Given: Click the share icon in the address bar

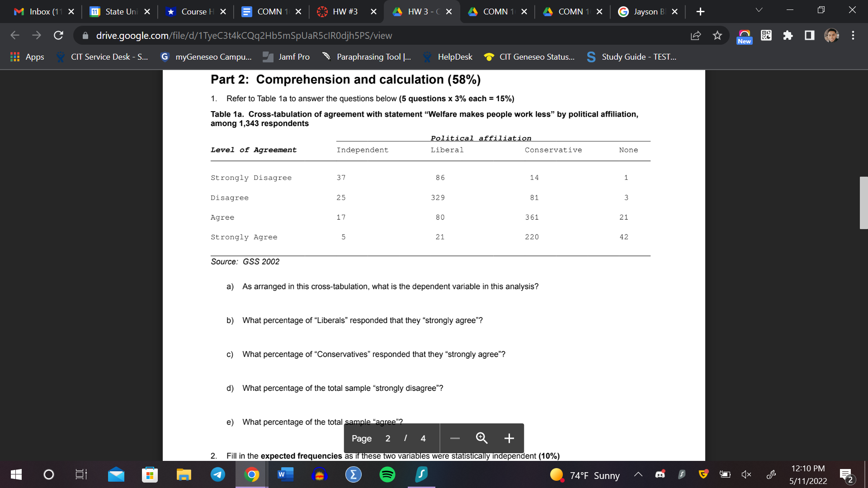Looking at the screenshot, I should coord(695,36).
